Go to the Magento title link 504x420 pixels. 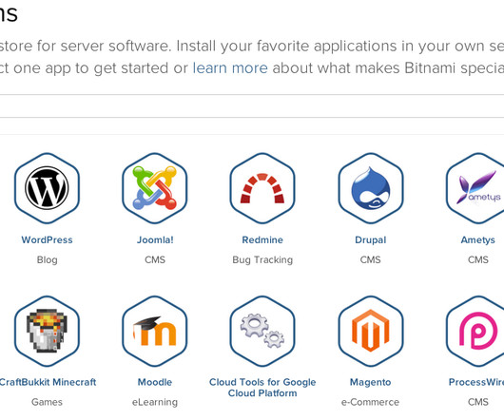click(x=371, y=382)
